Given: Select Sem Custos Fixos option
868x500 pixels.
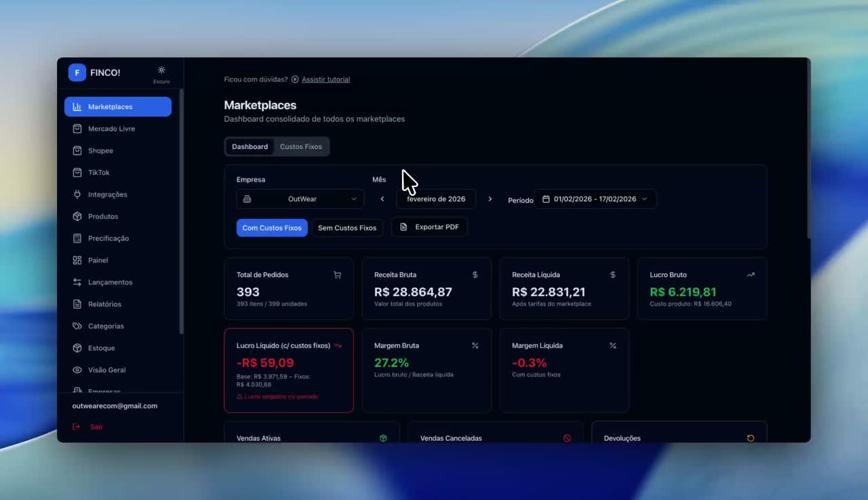Looking at the screenshot, I should coord(347,228).
